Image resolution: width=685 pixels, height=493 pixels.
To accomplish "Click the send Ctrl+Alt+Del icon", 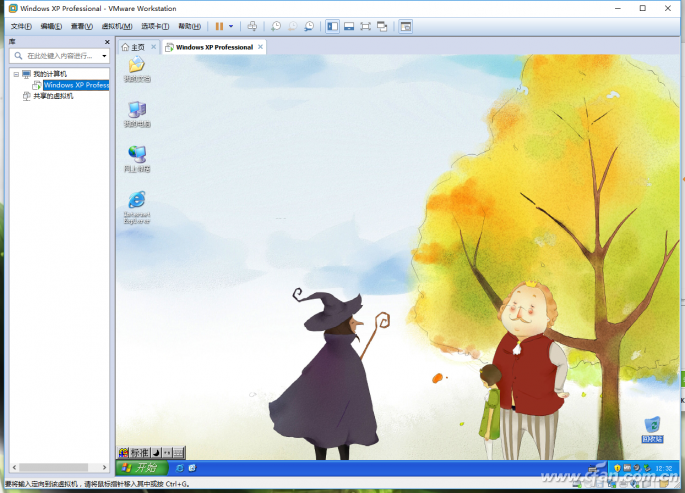I will (252, 26).
